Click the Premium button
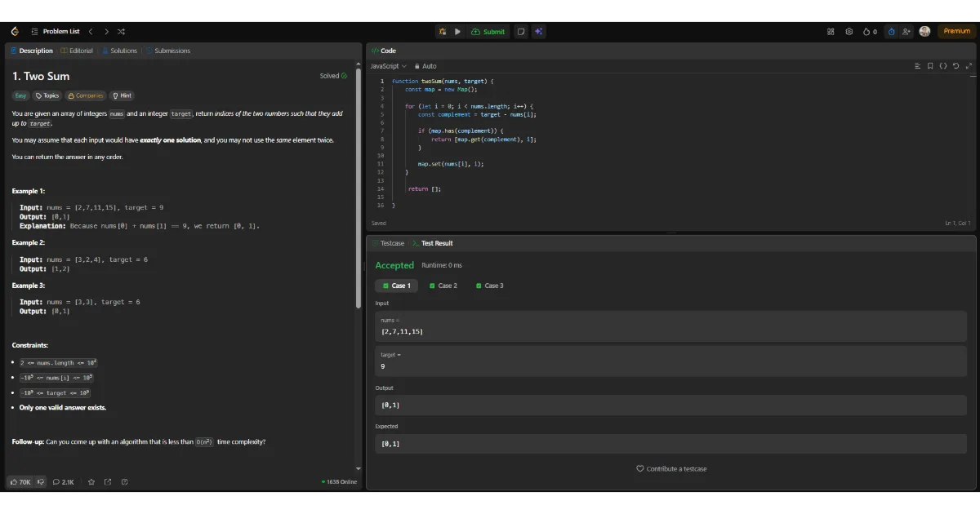This screenshot has height=514, width=980. [956, 32]
